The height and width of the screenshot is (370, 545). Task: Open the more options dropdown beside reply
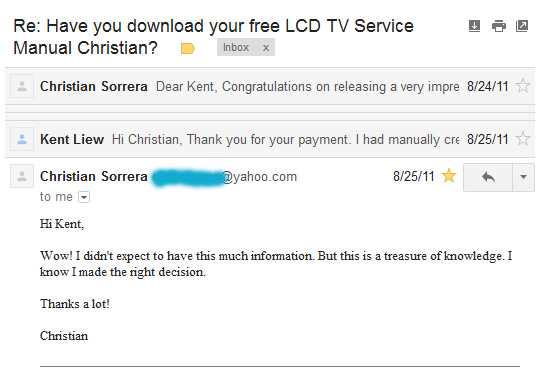[523, 177]
